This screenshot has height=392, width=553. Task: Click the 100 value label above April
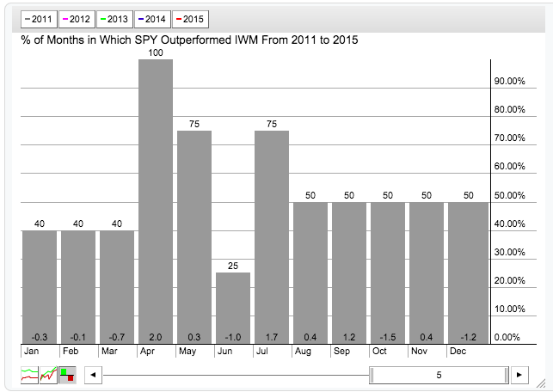(156, 53)
